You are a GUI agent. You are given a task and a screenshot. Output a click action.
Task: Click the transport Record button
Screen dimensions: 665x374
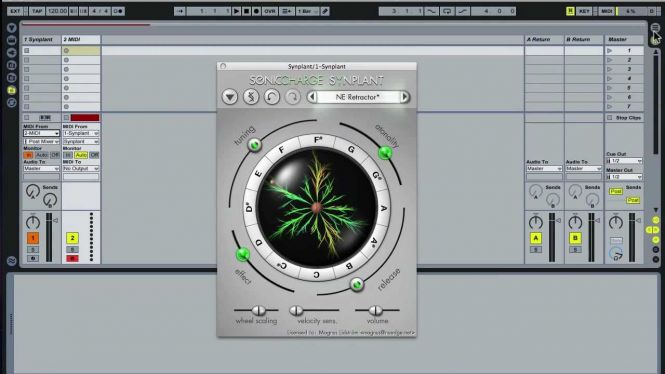click(x=256, y=11)
